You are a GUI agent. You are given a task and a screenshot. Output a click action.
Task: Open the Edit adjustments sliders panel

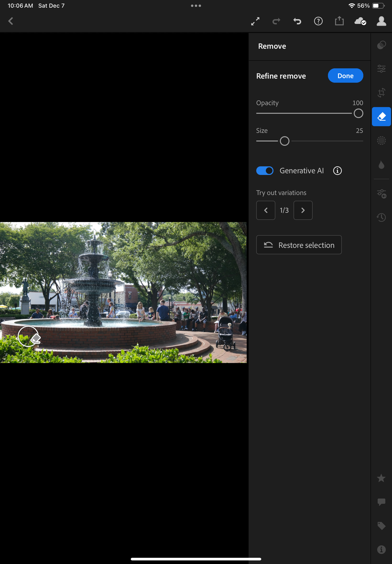point(381,69)
